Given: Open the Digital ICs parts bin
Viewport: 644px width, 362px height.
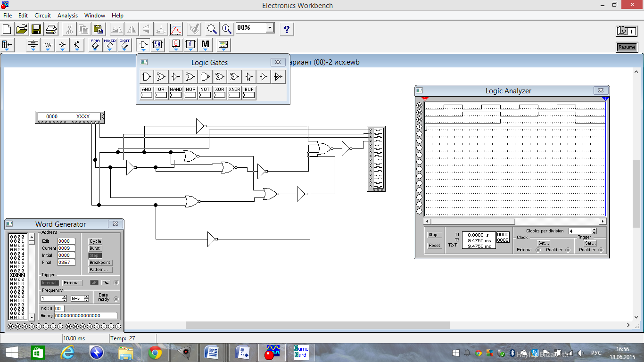Looking at the screenshot, I should [124, 45].
